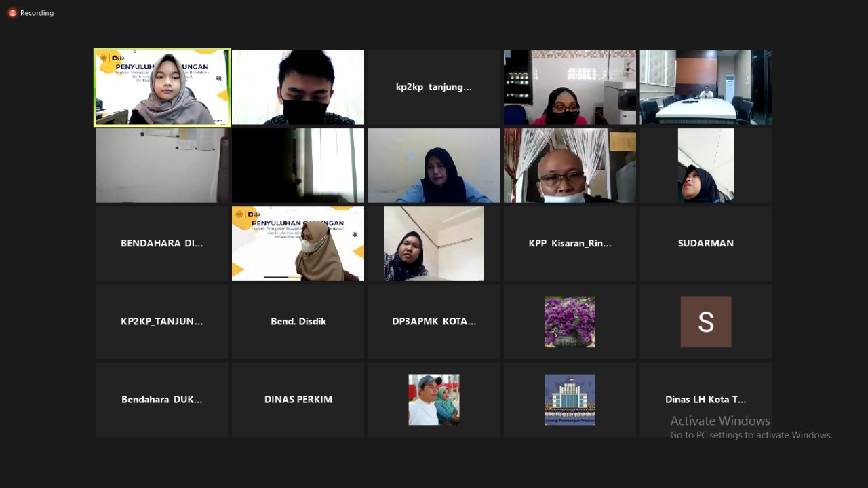Click video of bald man with glasses
The image size is (868, 488).
[x=570, y=166]
